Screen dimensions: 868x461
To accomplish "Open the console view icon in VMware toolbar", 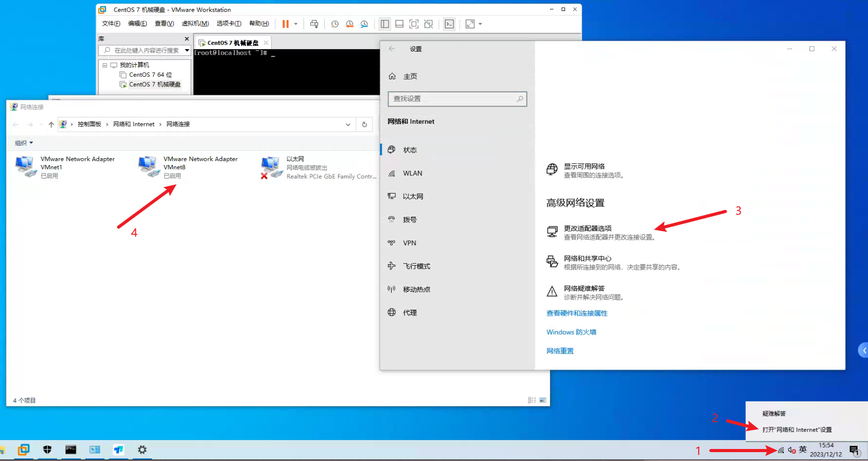I will point(449,24).
